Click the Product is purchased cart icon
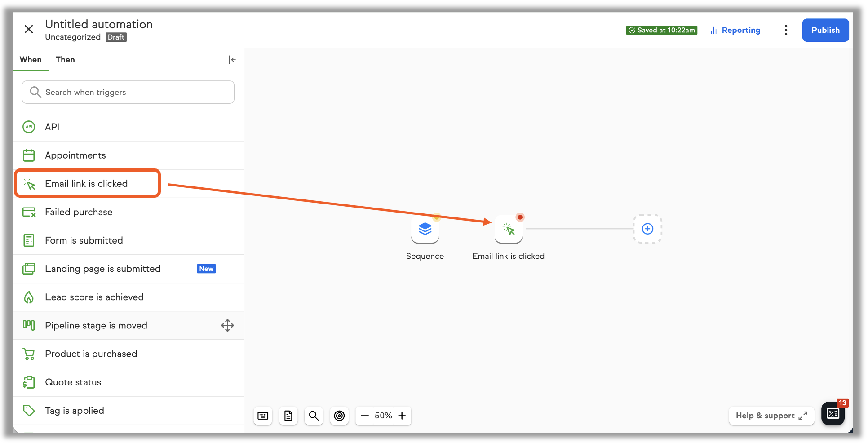The height and width of the screenshot is (443, 868). point(29,354)
